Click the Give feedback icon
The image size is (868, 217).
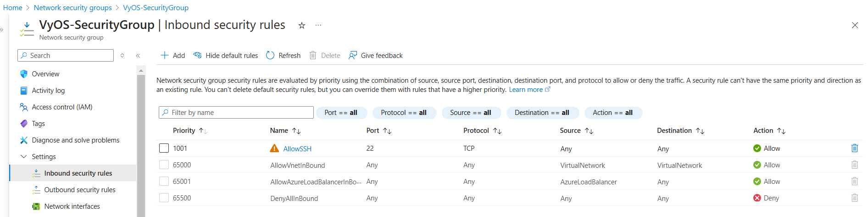pos(353,56)
